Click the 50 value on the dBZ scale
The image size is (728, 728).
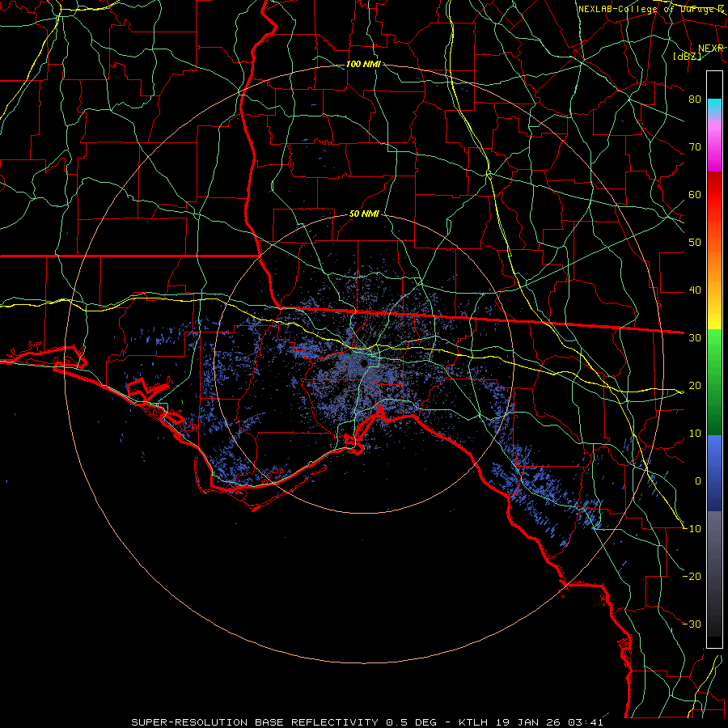(695, 243)
